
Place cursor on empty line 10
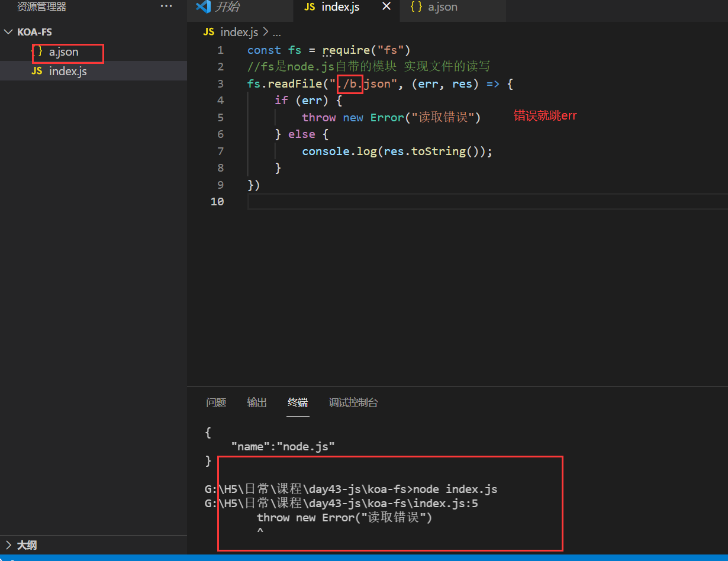(488, 202)
